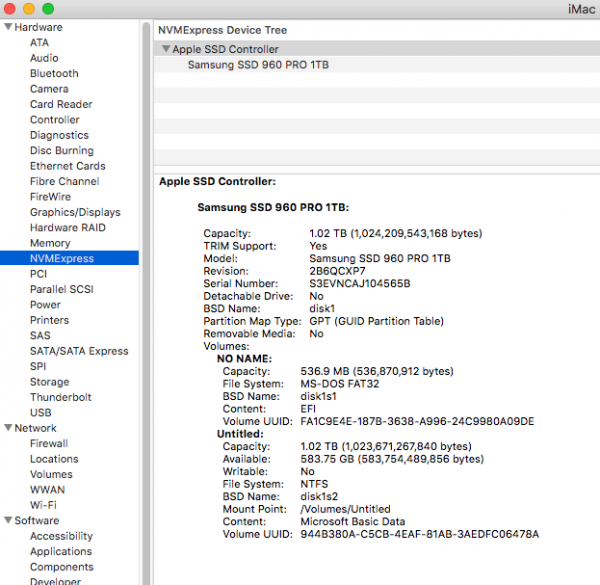Collapse the Network section triangle

(8, 427)
